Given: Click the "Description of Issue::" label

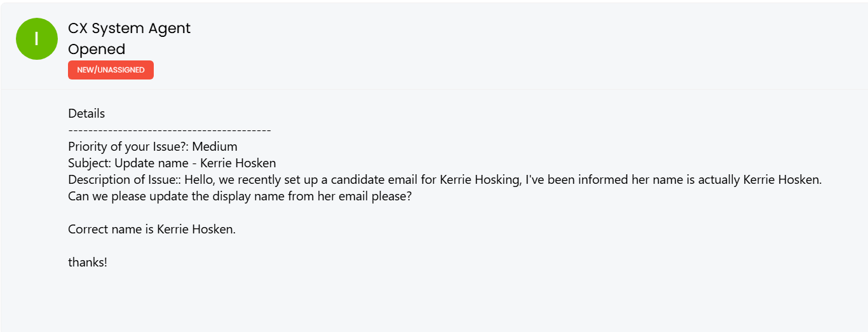Looking at the screenshot, I should [x=125, y=180].
